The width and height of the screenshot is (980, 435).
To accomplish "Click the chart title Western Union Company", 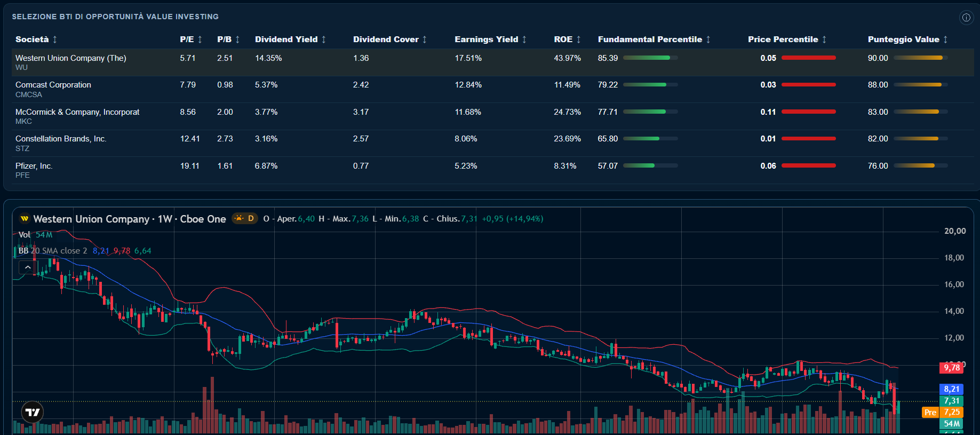I will click(x=91, y=219).
